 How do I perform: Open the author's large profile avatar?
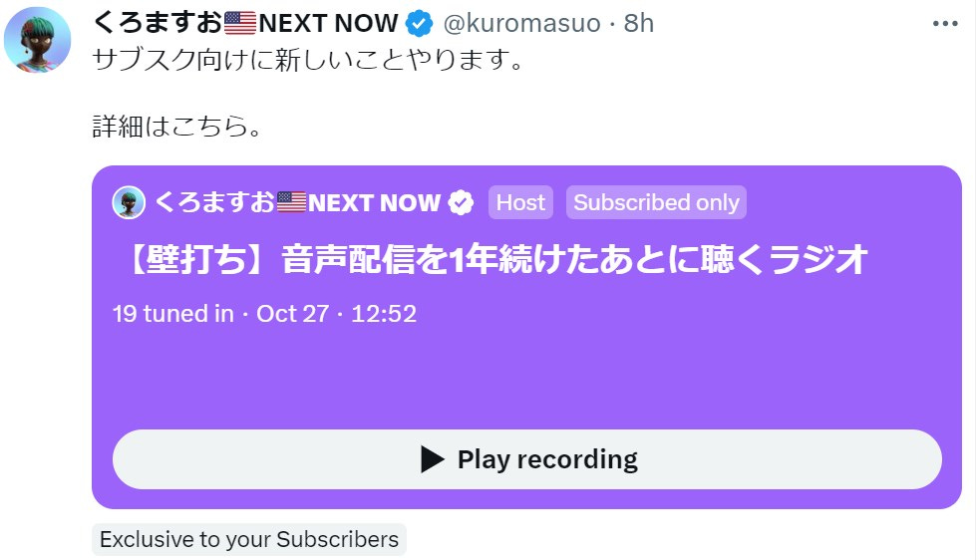(x=37, y=40)
